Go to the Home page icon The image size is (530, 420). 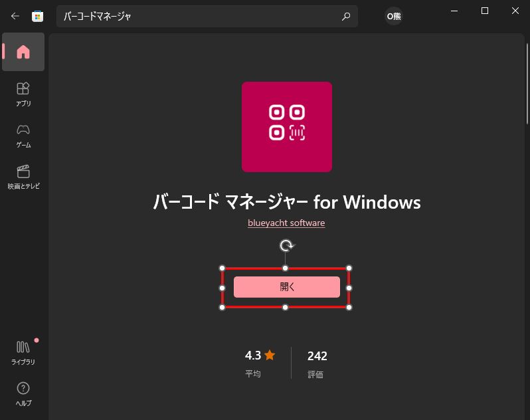[x=23, y=52]
